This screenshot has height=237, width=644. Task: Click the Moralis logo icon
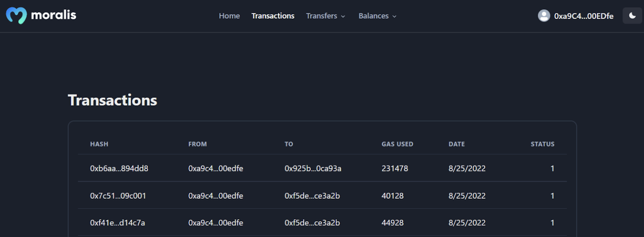[x=17, y=16]
